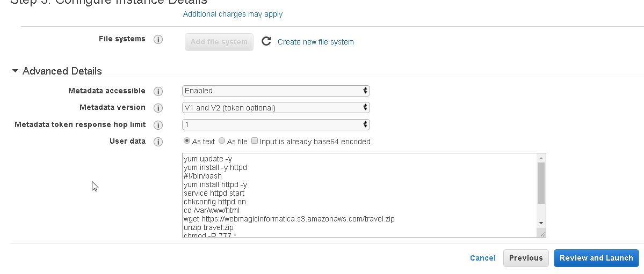Open the Metadata version dropdown

(x=276, y=108)
